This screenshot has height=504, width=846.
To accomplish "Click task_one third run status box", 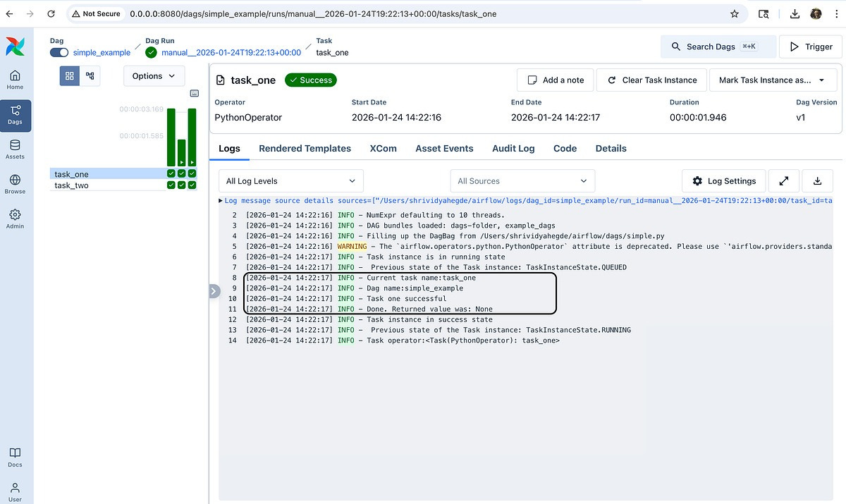I will [x=192, y=173].
